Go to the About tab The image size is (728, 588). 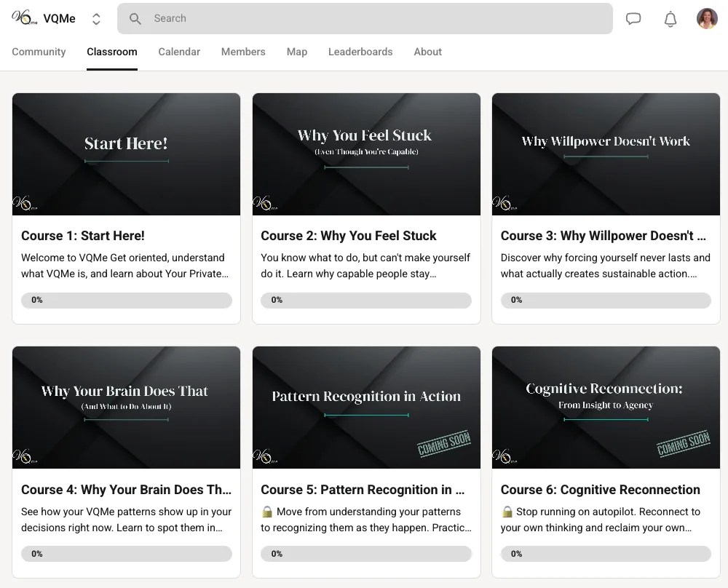427,52
